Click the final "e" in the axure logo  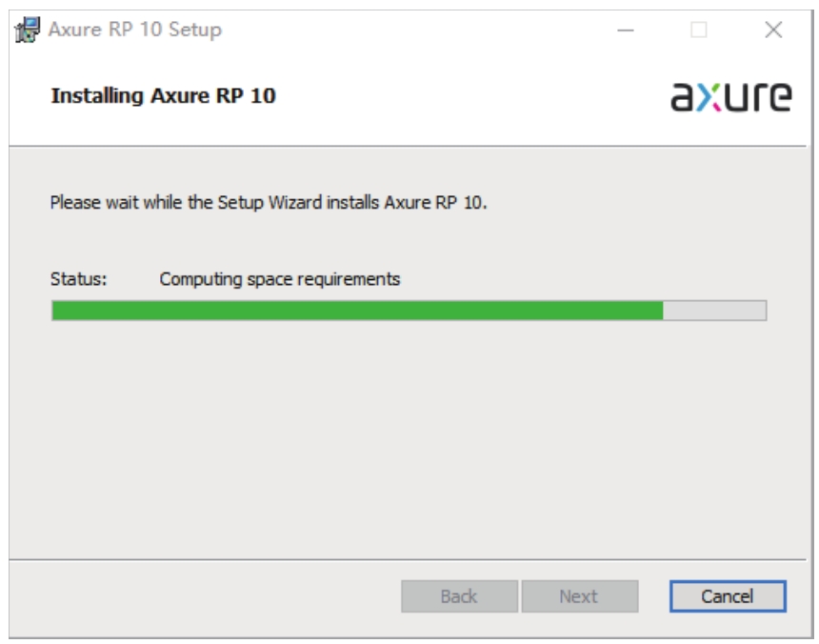click(x=779, y=97)
